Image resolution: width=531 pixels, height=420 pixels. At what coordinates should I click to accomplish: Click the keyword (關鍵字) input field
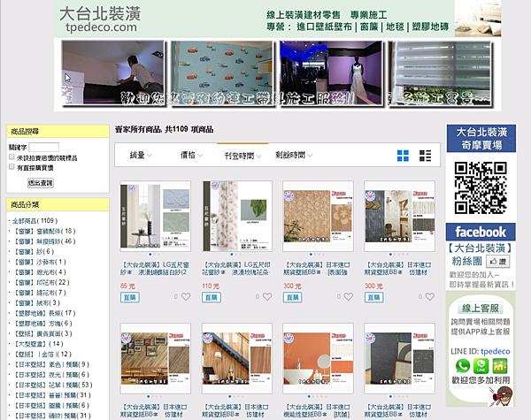[44, 147]
